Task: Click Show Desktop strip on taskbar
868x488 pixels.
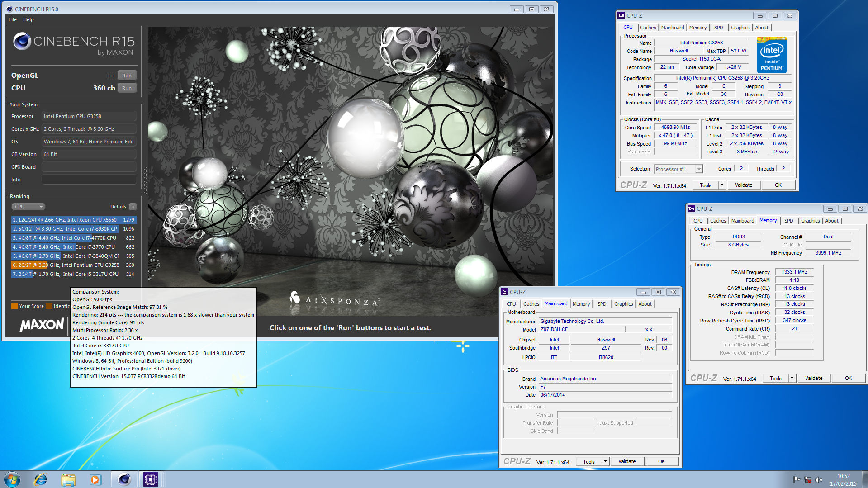Action: [x=865, y=479]
